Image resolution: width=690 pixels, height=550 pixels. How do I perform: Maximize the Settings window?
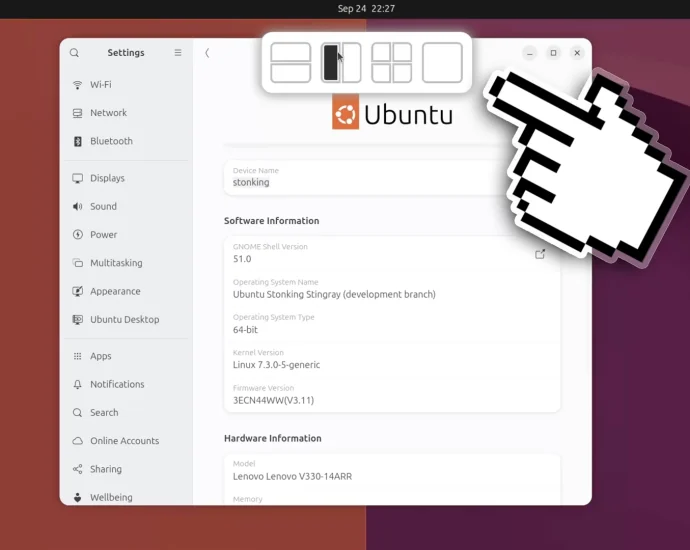(x=554, y=53)
